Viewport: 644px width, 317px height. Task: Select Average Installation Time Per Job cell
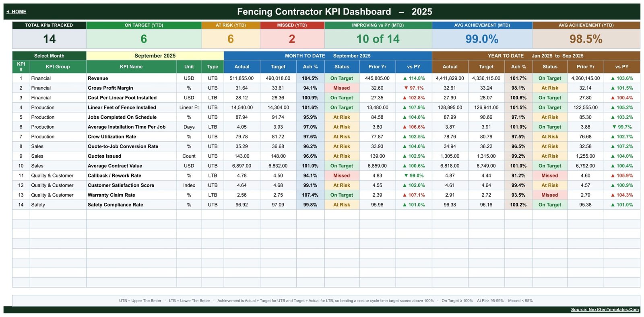131,127
